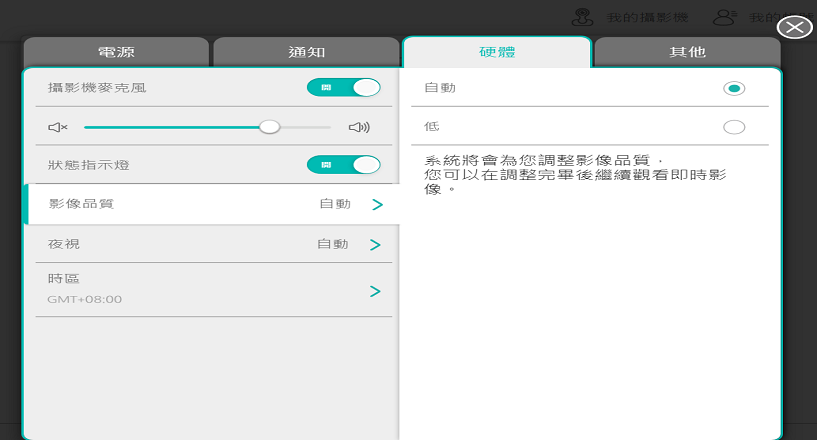Screen dimensions: 817x440
Task: Click the 自動 value in the 夜視 row
Action: pyautogui.click(x=333, y=244)
